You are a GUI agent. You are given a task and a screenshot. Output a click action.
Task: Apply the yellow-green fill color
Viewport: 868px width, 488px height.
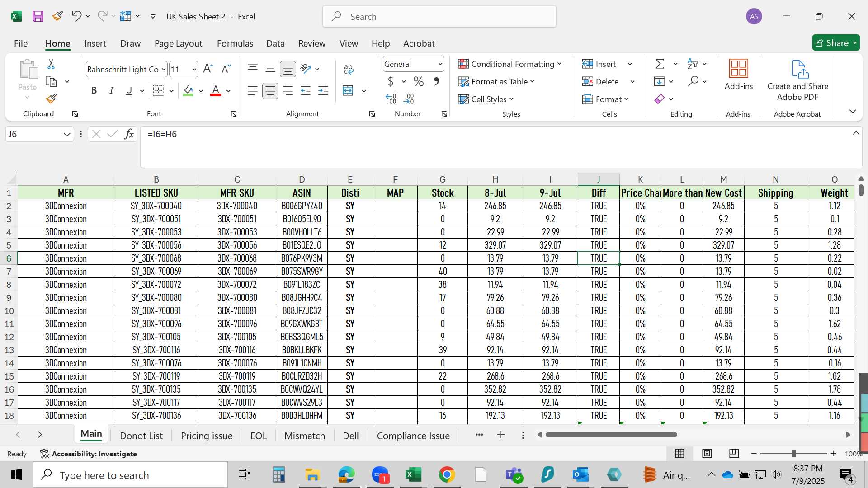(x=189, y=90)
